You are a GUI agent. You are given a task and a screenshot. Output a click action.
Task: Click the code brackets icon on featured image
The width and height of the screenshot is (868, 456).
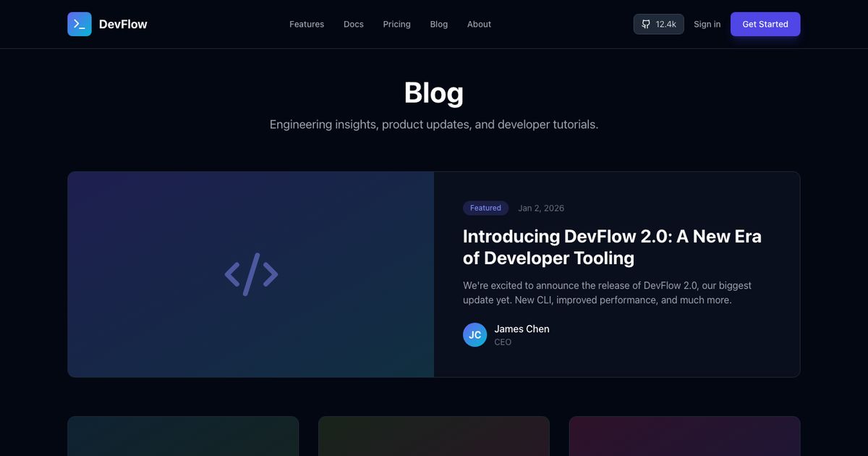[251, 274]
